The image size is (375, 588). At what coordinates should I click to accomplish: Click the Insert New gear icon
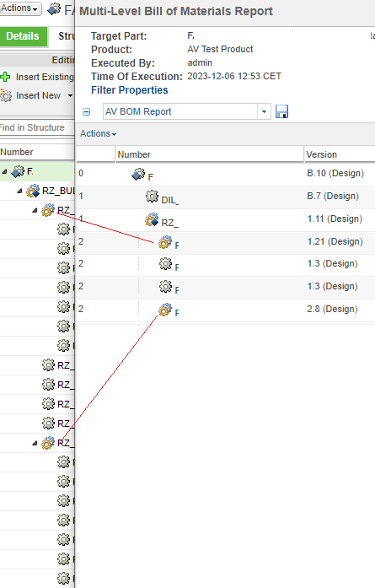point(6,95)
